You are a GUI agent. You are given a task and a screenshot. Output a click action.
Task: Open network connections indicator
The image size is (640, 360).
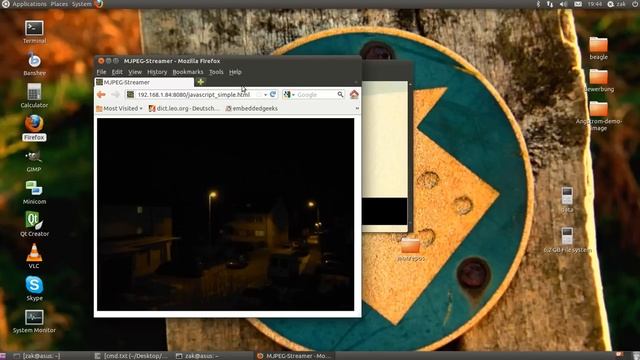(x=550, y=4)
